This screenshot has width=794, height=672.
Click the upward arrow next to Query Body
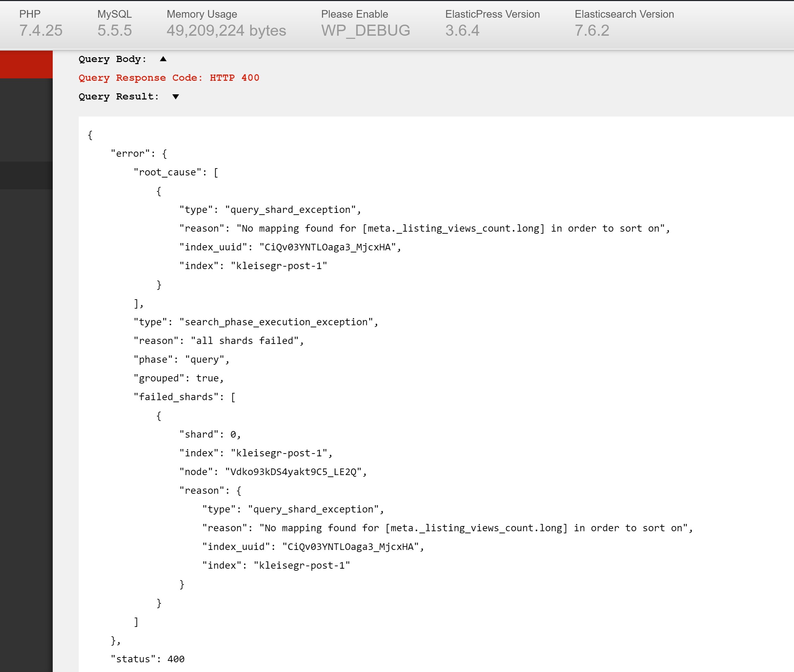point(163,59)
